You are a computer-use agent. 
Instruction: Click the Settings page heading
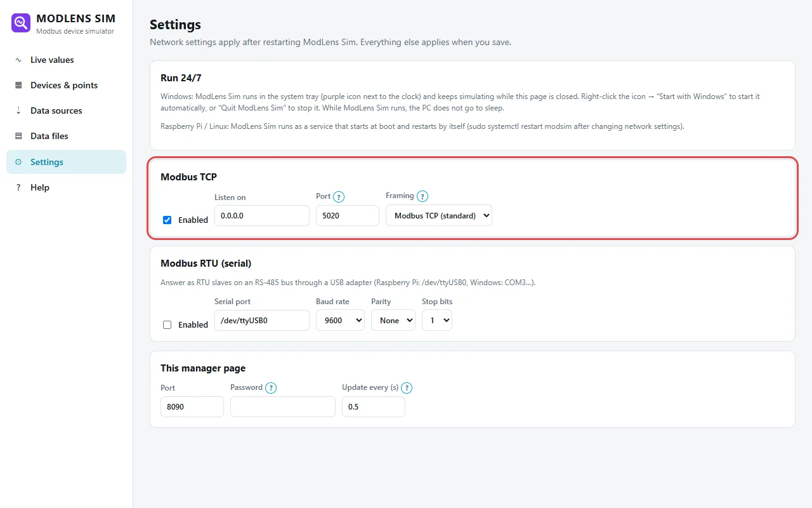(x=175, y=25)
